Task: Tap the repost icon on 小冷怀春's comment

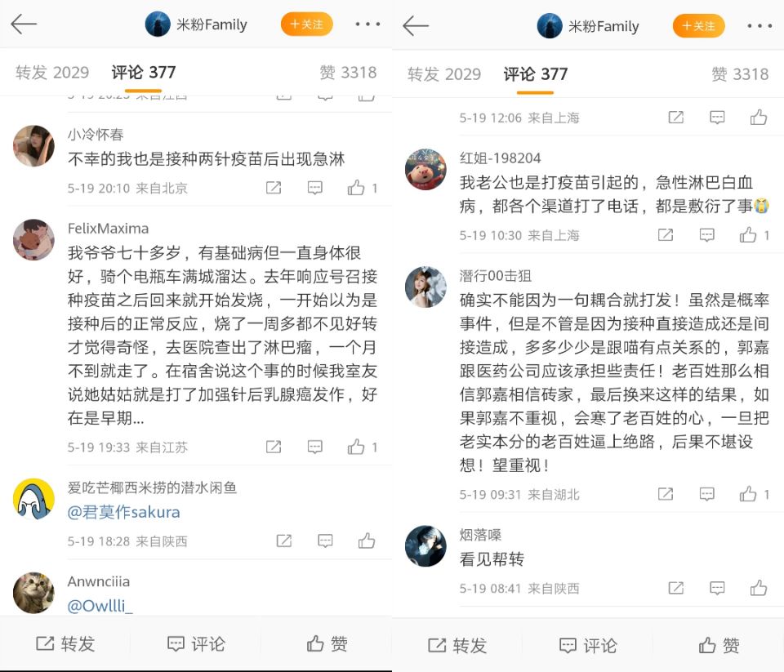Action: (x=274, y=188)
